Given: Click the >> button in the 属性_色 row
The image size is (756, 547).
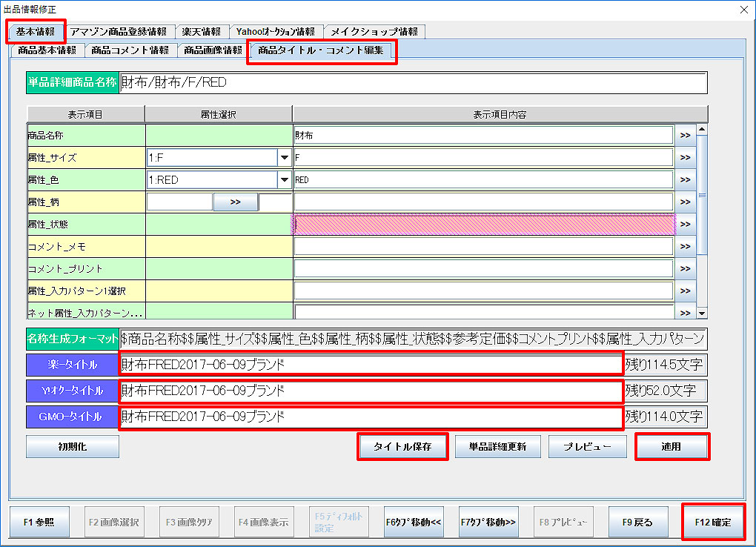Looking at the screenshot, I should [x=685, y=179].
